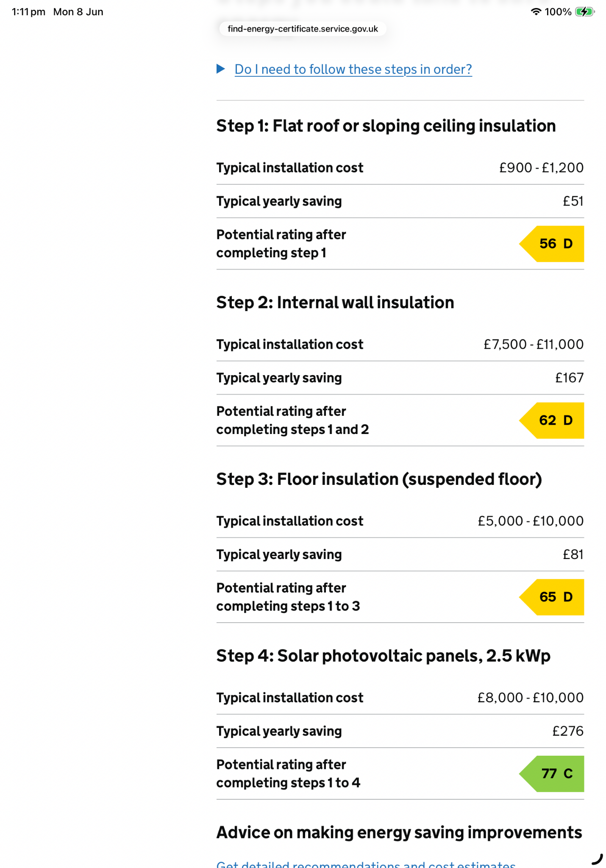Tap the £7,500 - £11,000 installation cost
606x868 pixels.
tap(534, 344)
